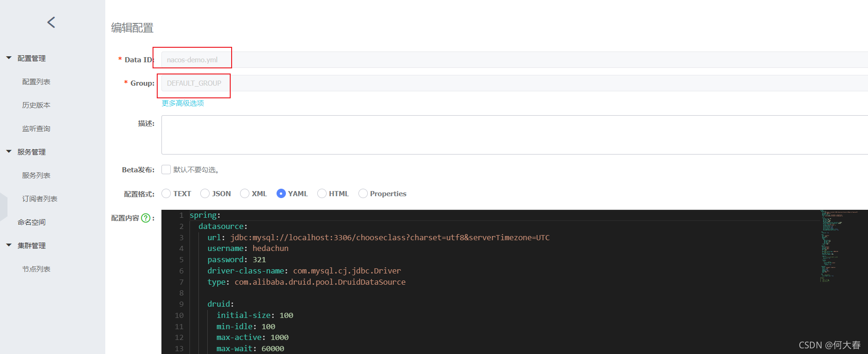
Task: Select XML config format
Action: (x=245, y=193)
